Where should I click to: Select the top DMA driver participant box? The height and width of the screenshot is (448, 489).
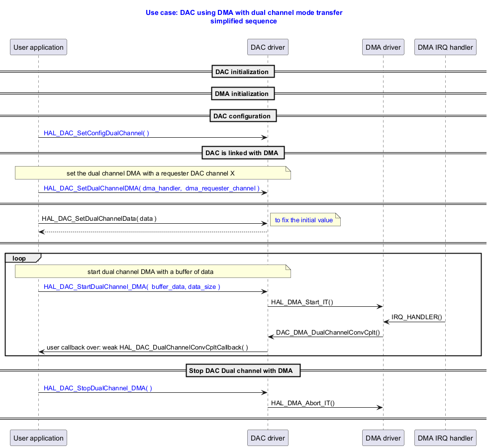coord(383,47)
